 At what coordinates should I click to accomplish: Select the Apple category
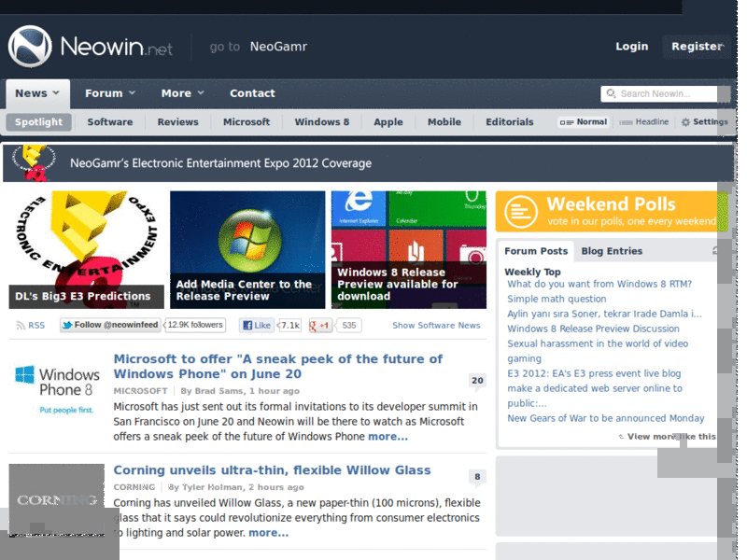[388, 122]
